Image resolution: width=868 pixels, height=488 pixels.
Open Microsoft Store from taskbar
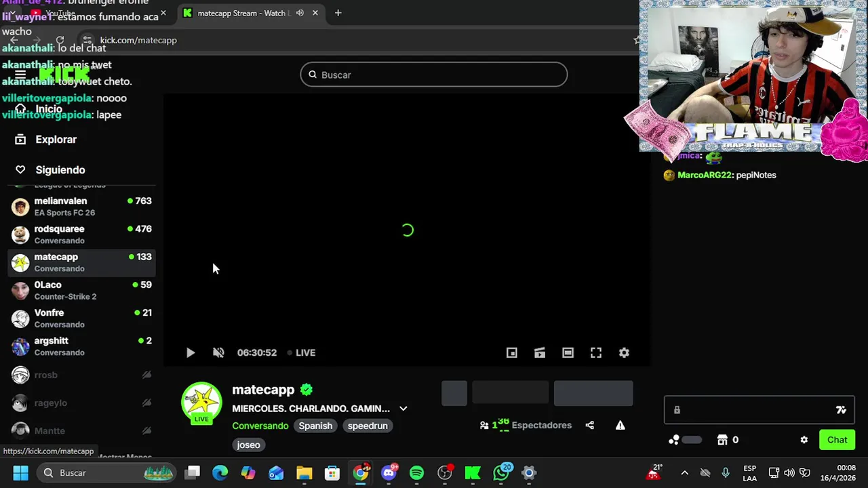point(332,472)
